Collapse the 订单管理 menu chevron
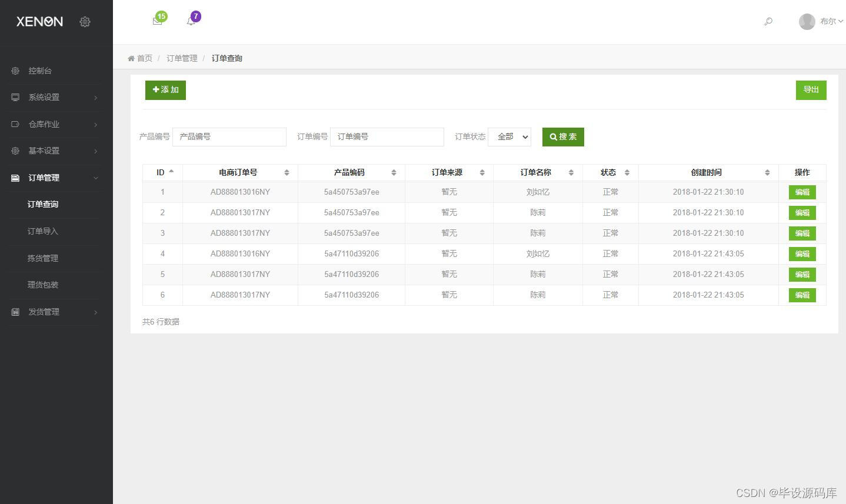This screenshot has width=846, height=504. point(96,178)
